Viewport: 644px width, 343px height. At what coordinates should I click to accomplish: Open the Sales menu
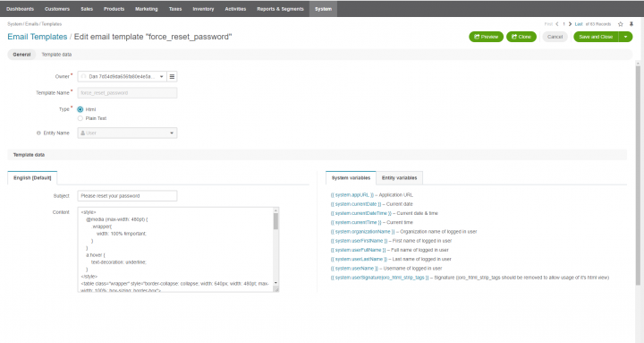(x=87, y=9)
